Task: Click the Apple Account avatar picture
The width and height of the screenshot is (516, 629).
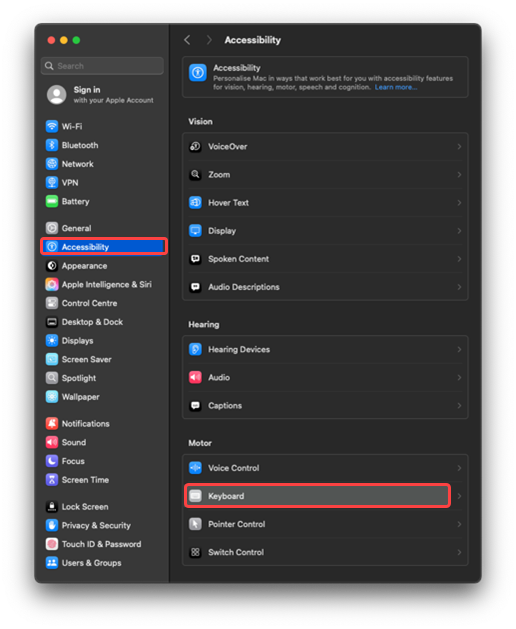Action: coord(57,95)
